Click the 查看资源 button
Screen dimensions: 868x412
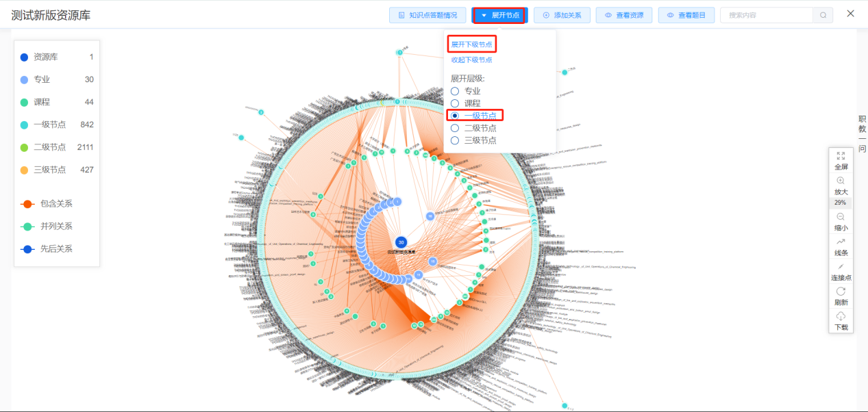[x=624, y=15]
